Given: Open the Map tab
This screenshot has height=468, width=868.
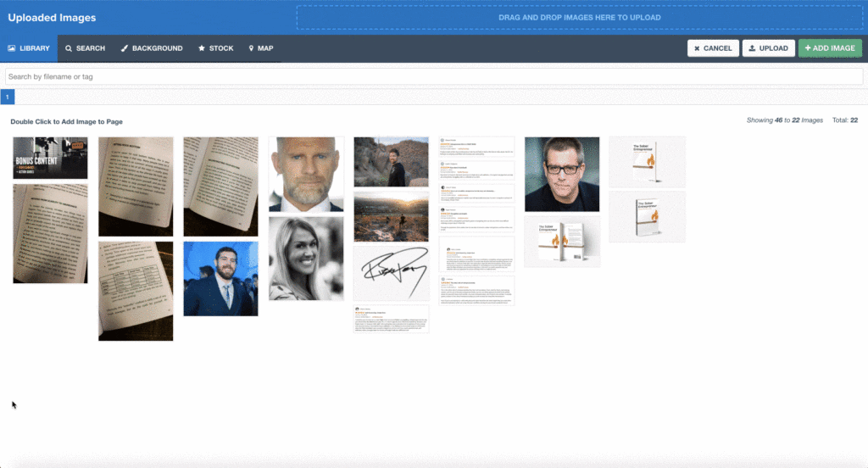Looking at the screenshot, I should (x=260, y=48).
